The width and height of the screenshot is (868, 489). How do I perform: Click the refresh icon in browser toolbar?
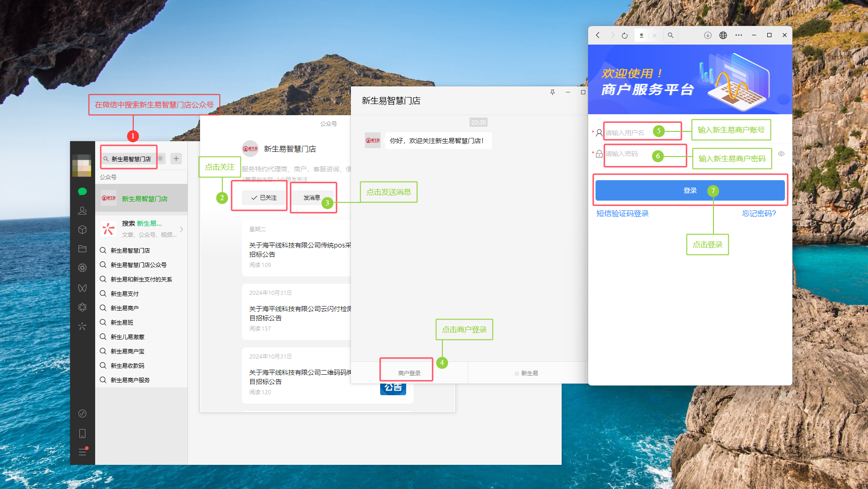click(625, 36)
